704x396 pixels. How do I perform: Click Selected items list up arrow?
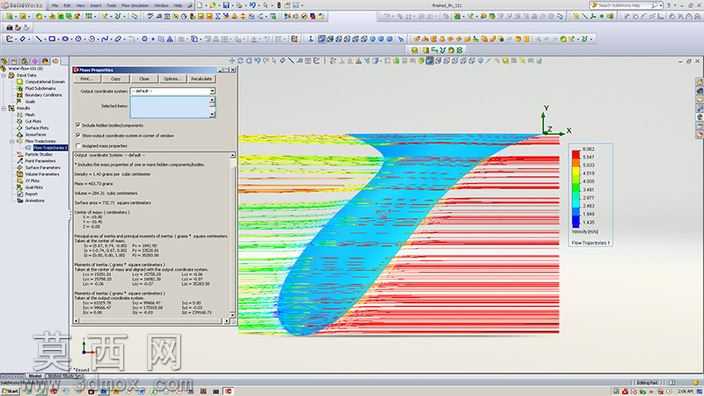(x=212, y=99)
